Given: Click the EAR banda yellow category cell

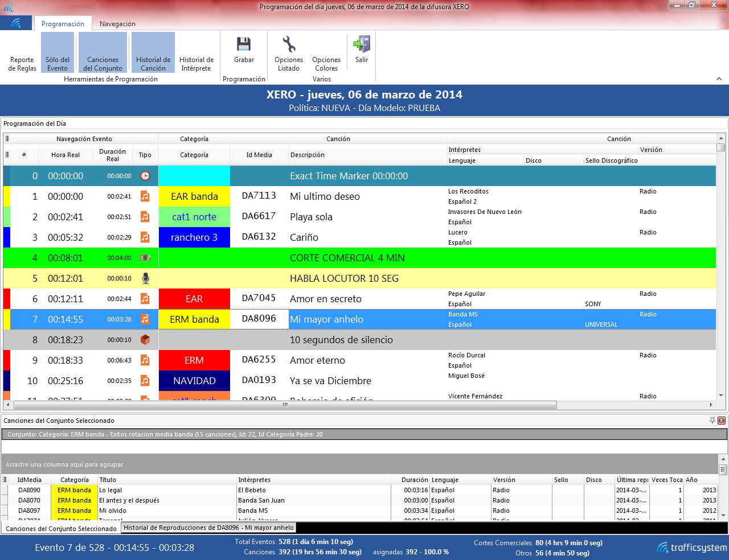Looking at the screenshot, I should coord(194,196).
